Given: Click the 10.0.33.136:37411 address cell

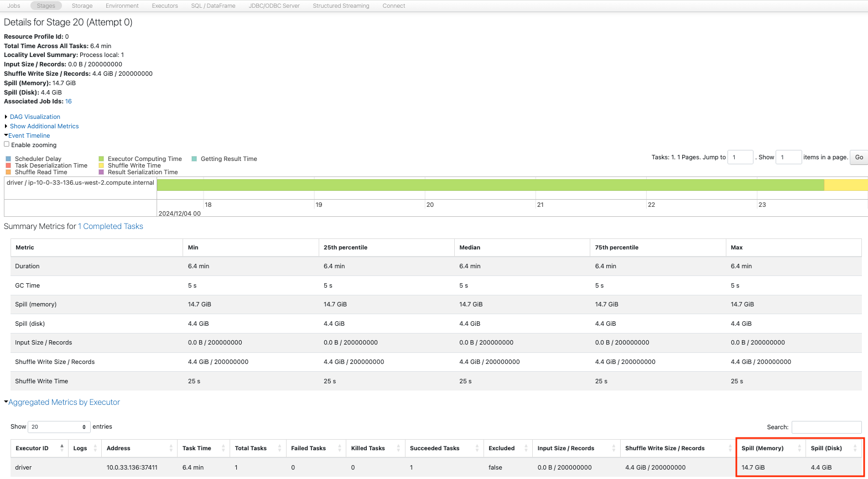Looking at the screenshot, I should click(x=132, y=467).
